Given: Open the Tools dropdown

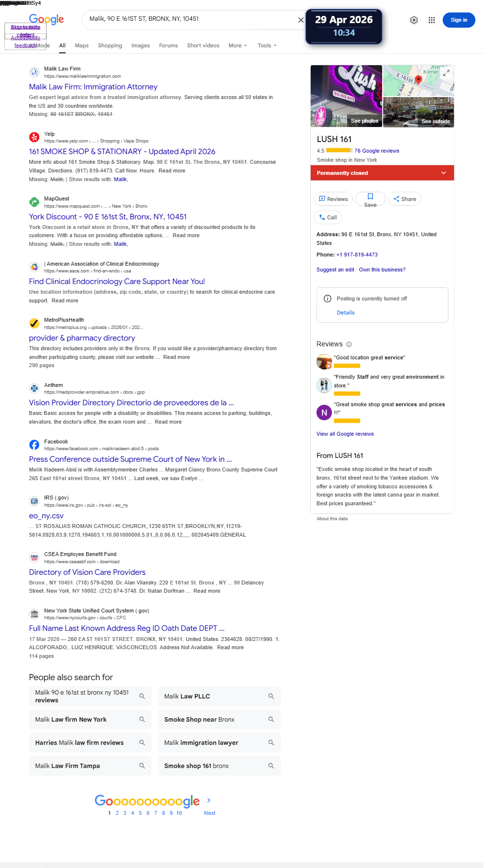Looking at the screenshot, I should pos(267,45).
